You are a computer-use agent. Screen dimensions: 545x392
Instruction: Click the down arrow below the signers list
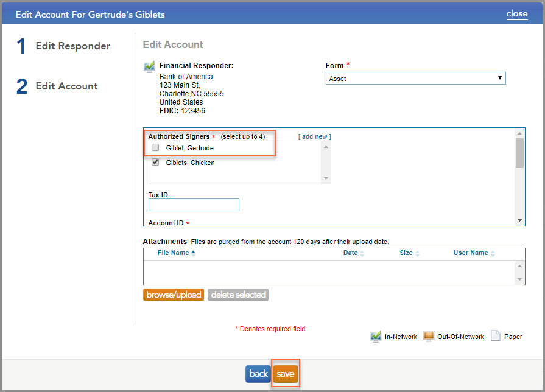[326, 178]
